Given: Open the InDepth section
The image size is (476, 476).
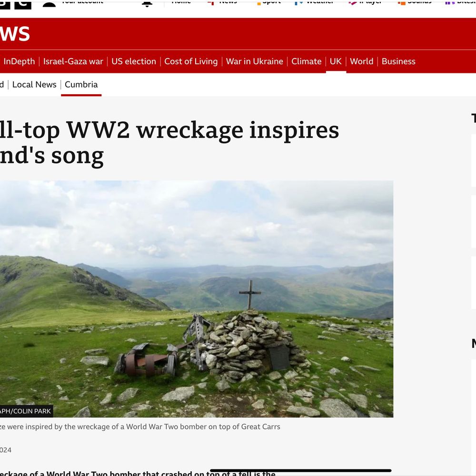Looking at the screenshot, I should click(19, 61).
